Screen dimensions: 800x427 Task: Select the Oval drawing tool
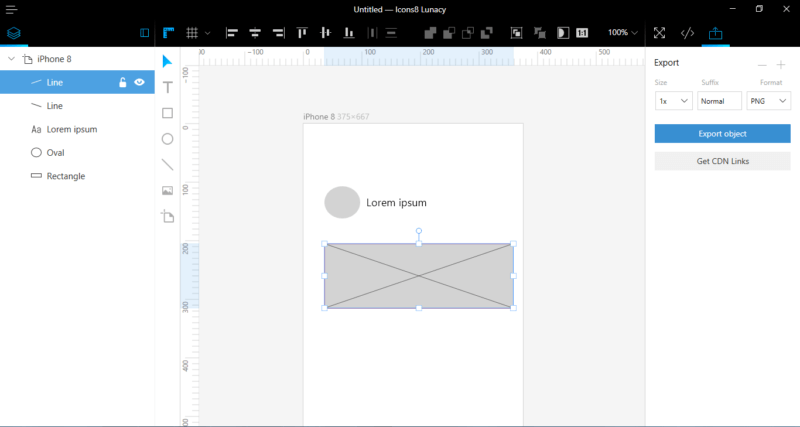click(167, 139)
